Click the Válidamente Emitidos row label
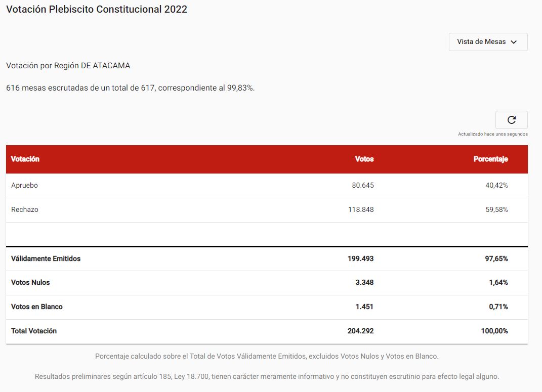Image resolution: width=542 pixels, height=392 pixels. coord(46,258)
